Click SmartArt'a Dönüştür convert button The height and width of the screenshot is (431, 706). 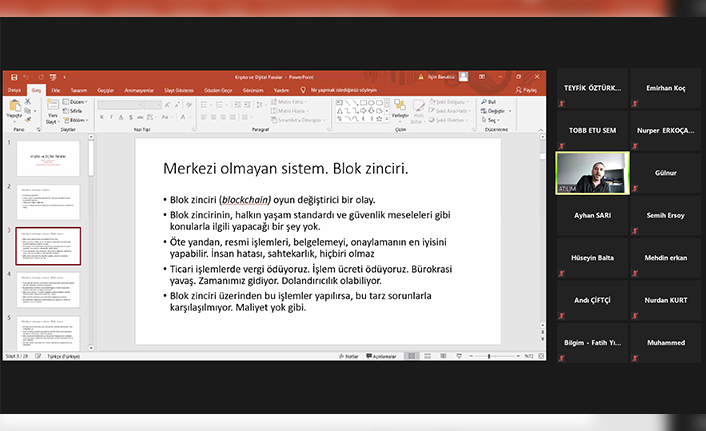click(x=298, y=120)
